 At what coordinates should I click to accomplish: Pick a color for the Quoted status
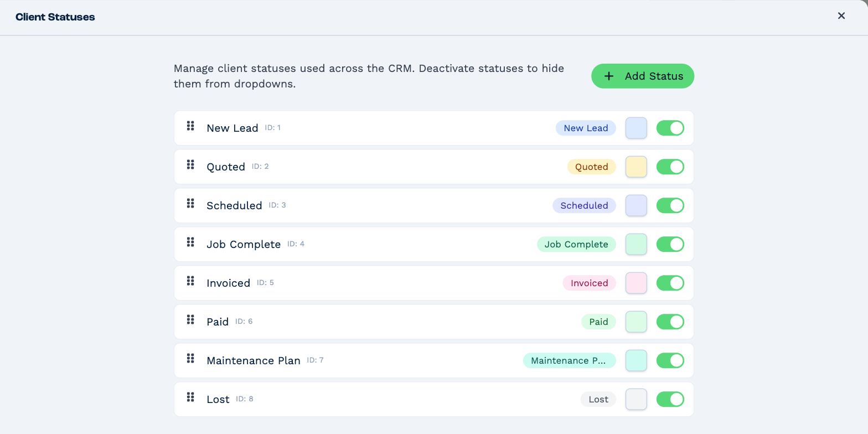(636, 167)
